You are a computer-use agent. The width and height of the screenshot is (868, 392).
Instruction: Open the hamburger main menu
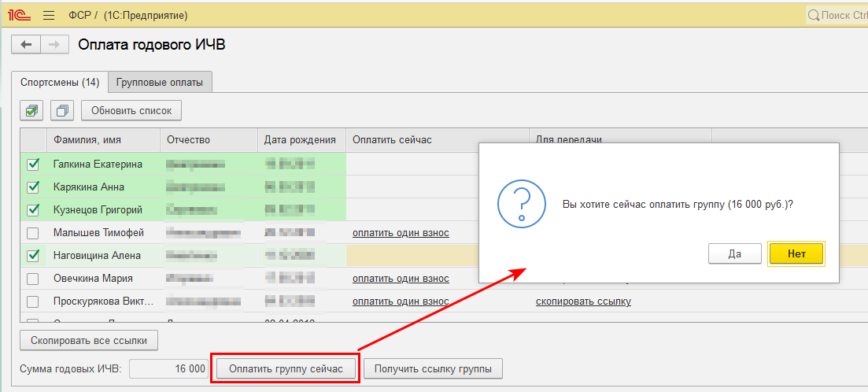click(x=49, y=15)
